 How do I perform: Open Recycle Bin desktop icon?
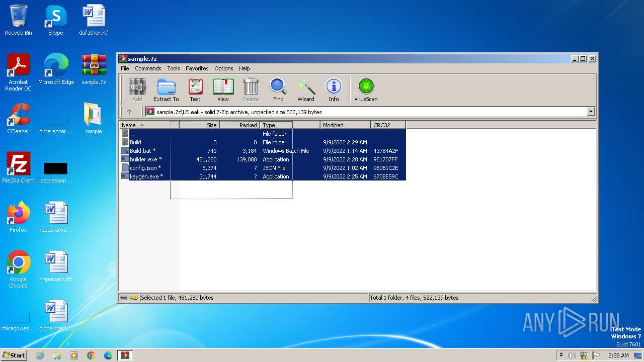(x=18, y=20)
